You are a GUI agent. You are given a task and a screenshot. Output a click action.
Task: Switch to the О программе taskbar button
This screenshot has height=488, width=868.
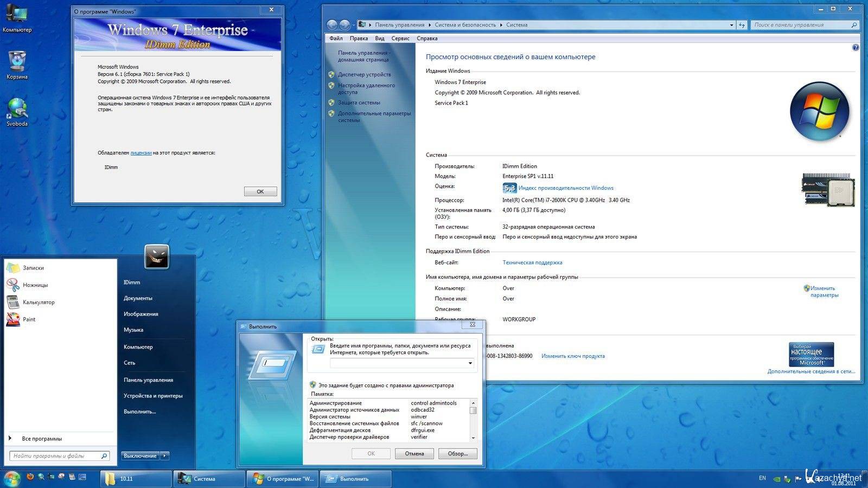click(x=283, y=479)
